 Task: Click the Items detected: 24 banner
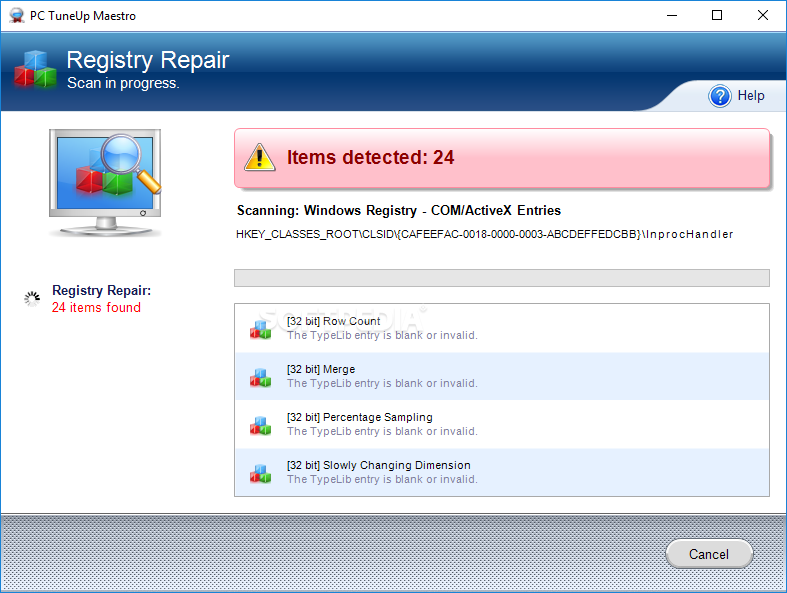coord(502,158)
